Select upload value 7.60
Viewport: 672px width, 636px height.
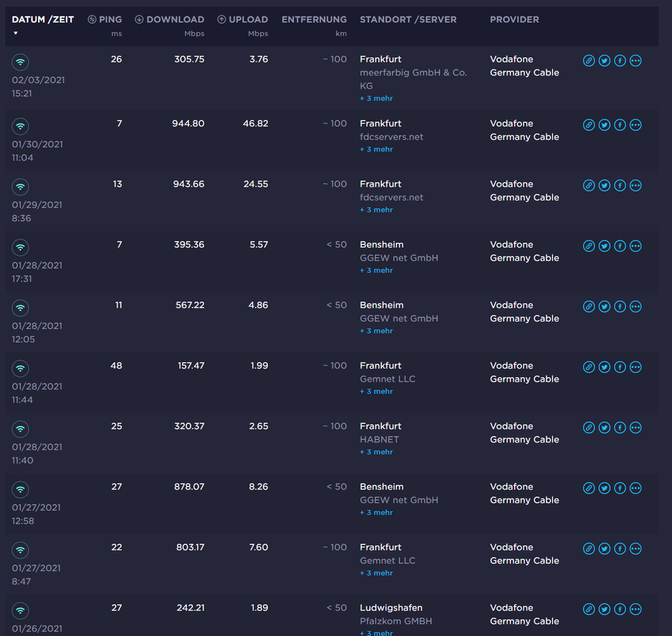258,547
